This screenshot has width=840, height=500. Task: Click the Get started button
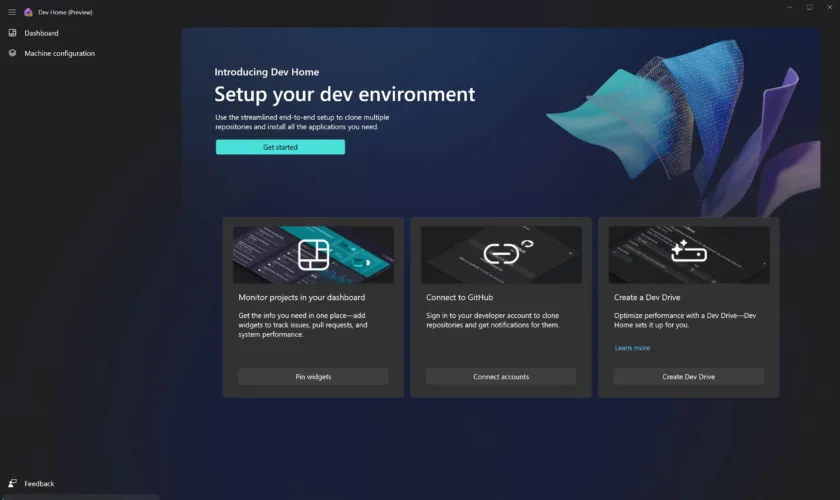click(280, 147)
